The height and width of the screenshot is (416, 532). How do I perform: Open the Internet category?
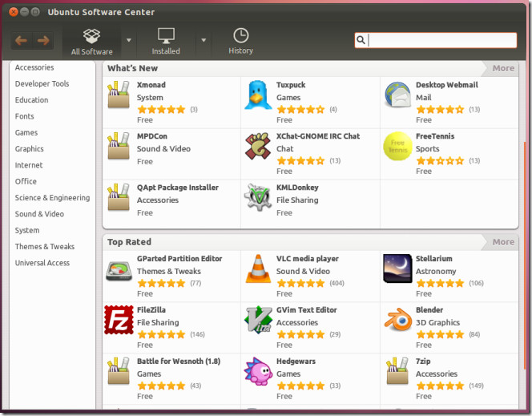29,165
